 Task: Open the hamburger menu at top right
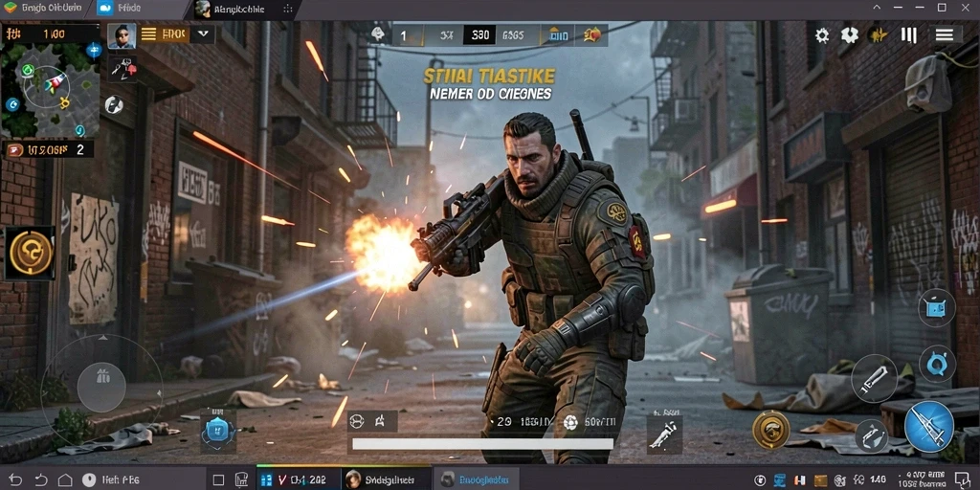[945, 35]
